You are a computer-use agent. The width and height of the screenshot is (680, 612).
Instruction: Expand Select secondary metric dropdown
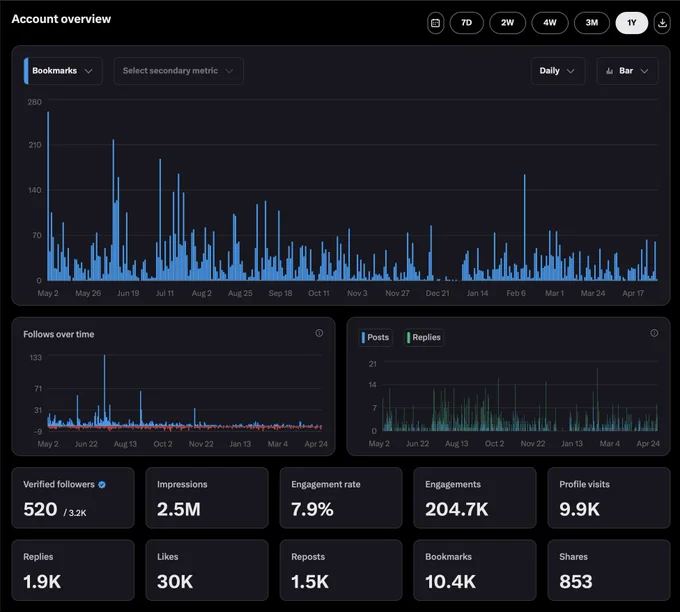coord(178,71)
